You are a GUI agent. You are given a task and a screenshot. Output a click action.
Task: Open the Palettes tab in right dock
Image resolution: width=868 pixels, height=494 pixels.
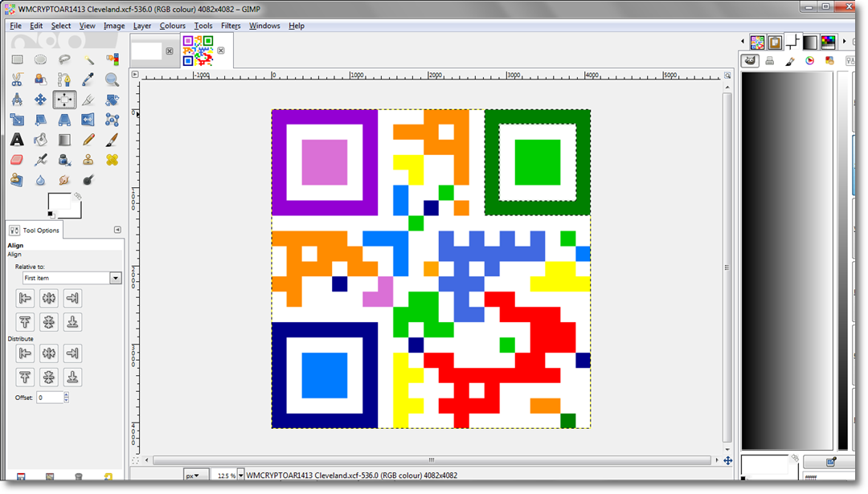tap(828, 42)
